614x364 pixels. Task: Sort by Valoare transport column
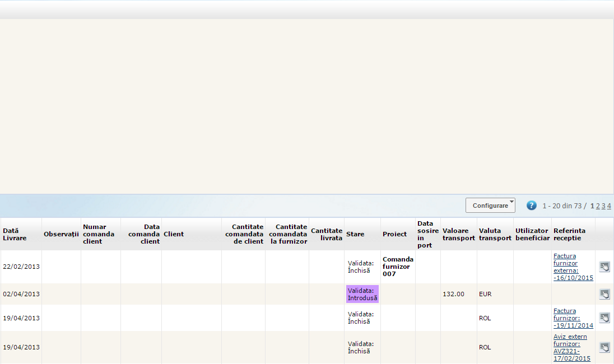click(458, 234)
